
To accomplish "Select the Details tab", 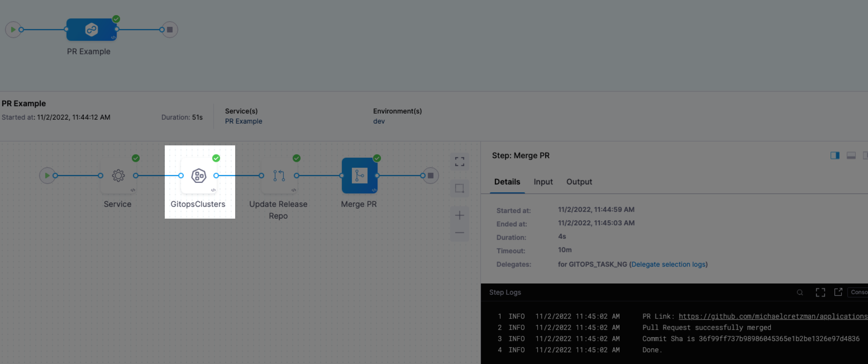I will click(x=507, y=182).
